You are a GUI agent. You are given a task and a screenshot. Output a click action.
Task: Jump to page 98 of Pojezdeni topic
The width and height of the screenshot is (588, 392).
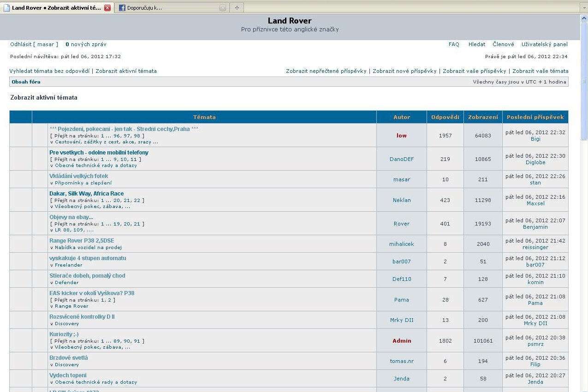tap(137, 136)
